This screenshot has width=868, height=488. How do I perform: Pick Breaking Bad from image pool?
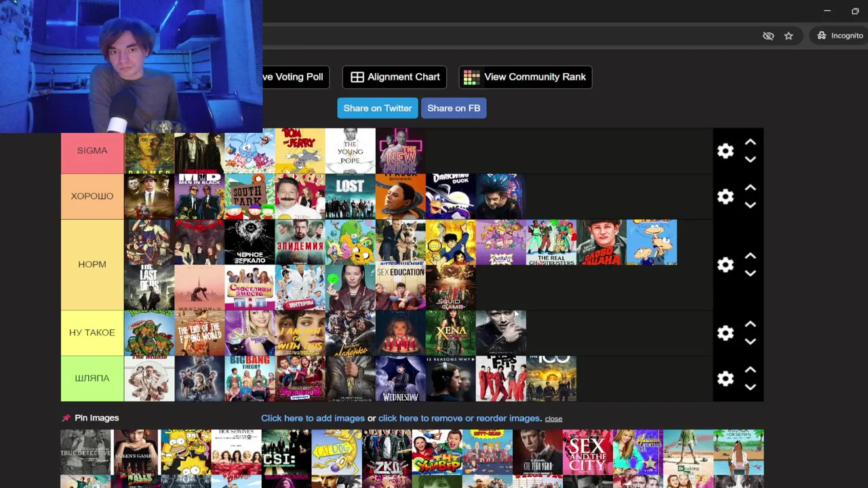pyautogui.click(x=688, y=452)
